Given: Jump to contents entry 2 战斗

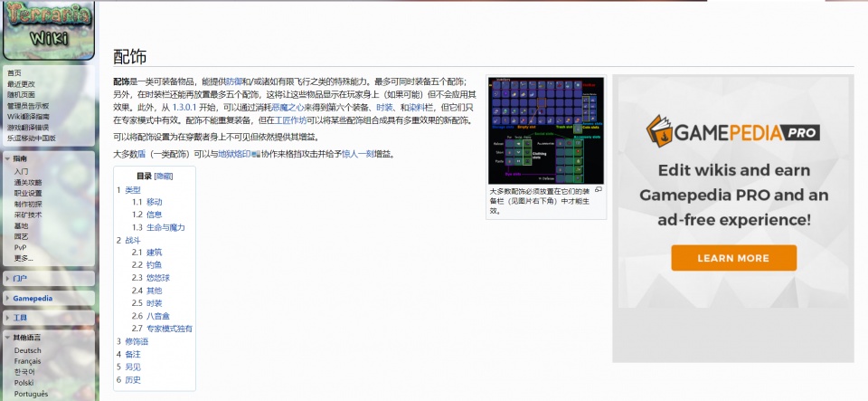Looking at the screenshot, I should (128, 241).
